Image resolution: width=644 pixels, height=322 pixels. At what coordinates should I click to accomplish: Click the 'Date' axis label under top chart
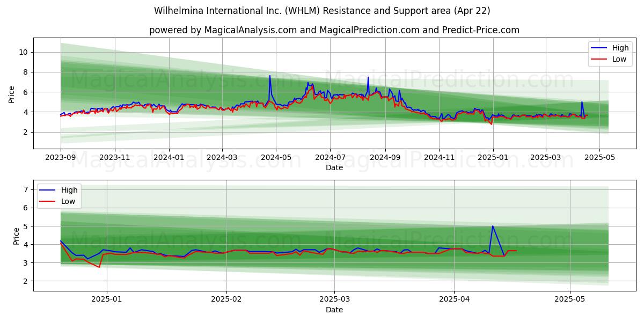(334, 168)
